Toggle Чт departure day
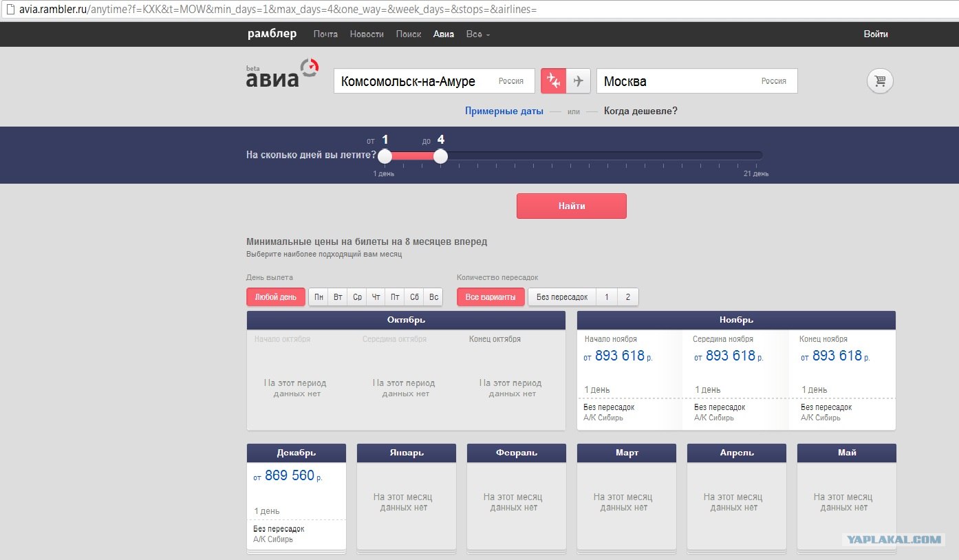This screenshot has height=560, width=959. (x=376, y=297)
